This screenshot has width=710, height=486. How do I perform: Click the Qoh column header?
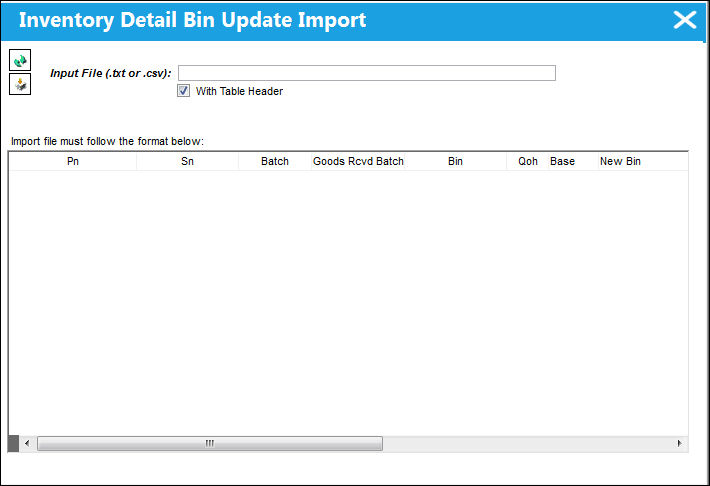(x=528, y=161)
